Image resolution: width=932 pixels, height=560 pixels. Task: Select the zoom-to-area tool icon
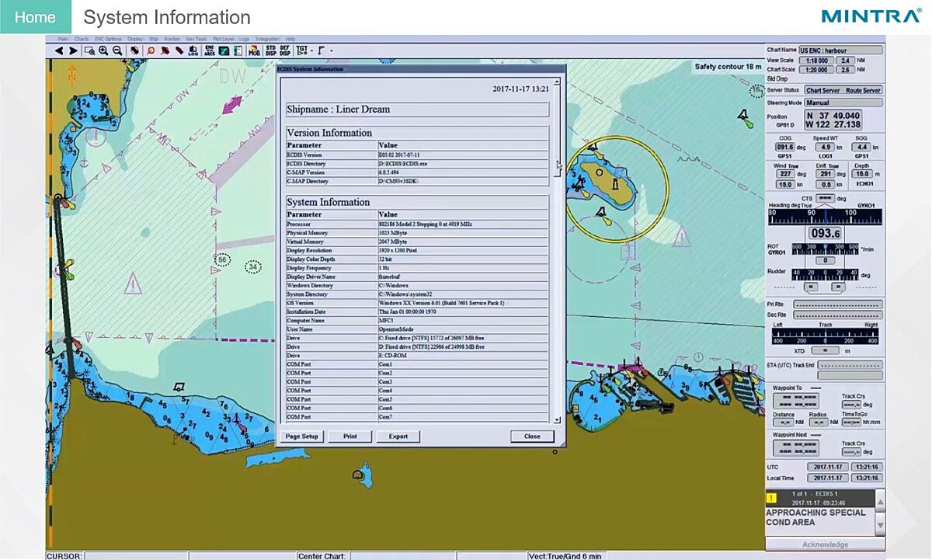(x=89, y=51)
